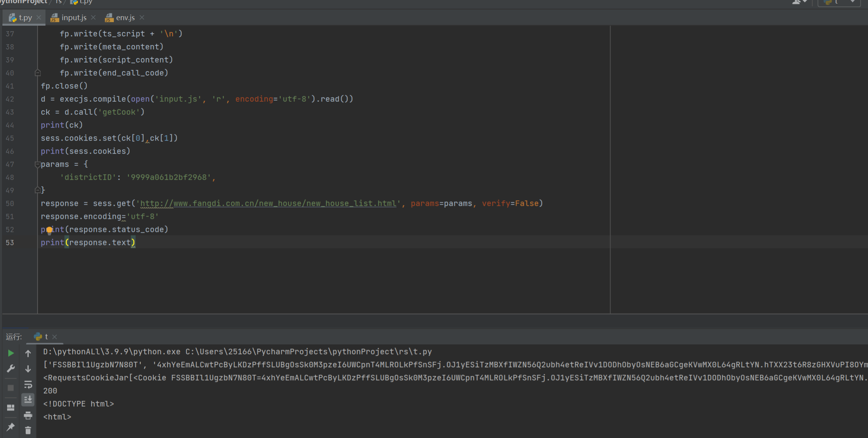Print the console output
The image size is (868, 438).
[28, 415]
